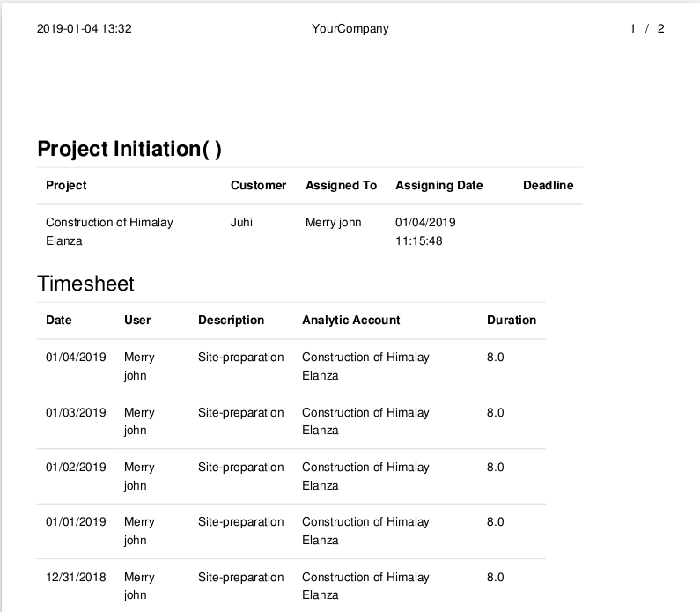Select the Assigned To column header

(x=341, y=185)
